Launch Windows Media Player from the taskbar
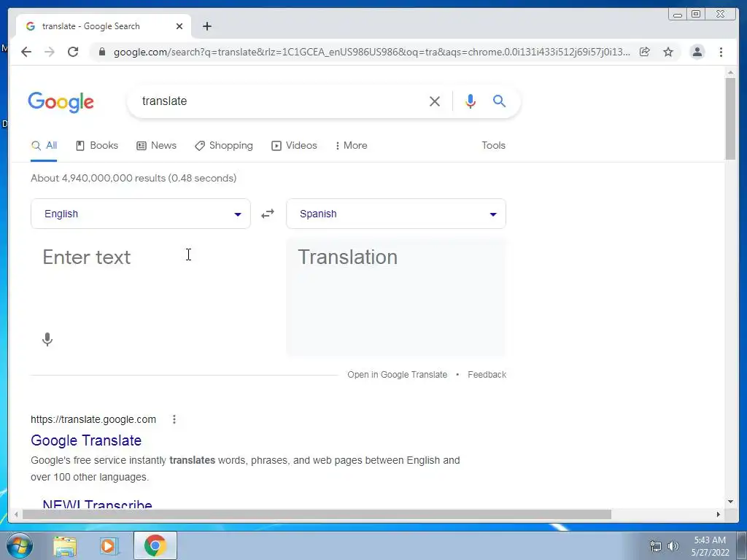Viewport: 747px width, 560px height. 109,546
